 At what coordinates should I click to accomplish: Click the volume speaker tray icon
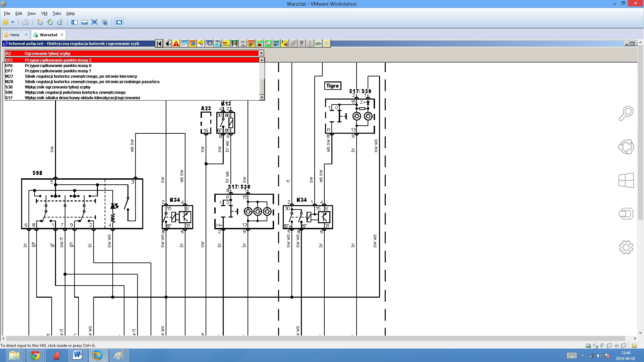pos(599,356)
